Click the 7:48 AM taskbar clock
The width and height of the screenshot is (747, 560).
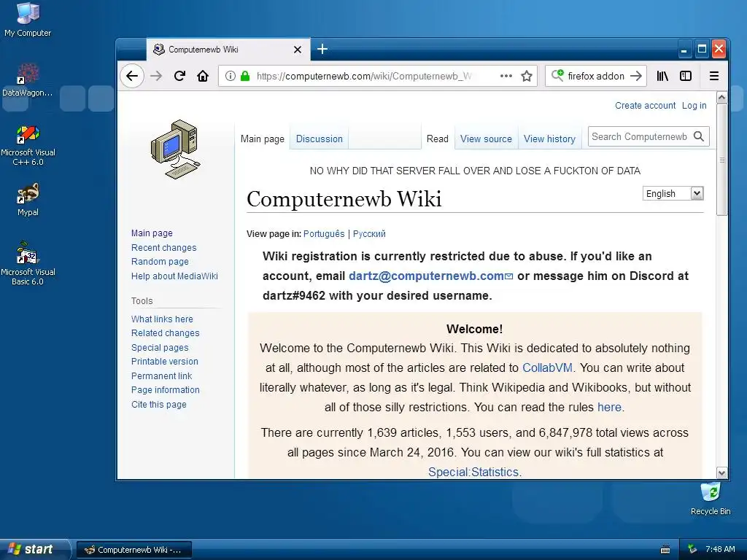pos(720,549)
